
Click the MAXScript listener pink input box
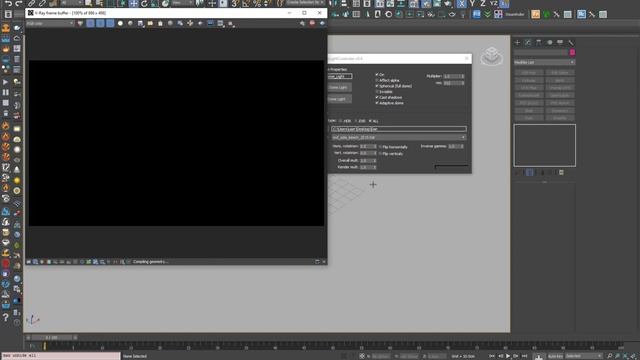coord(61,356)
